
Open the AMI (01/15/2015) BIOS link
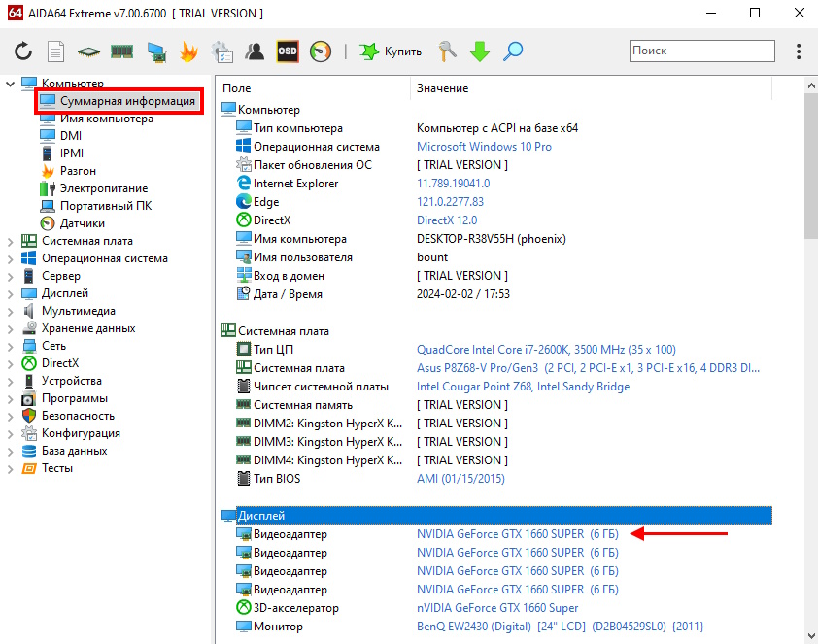(460, 479)
